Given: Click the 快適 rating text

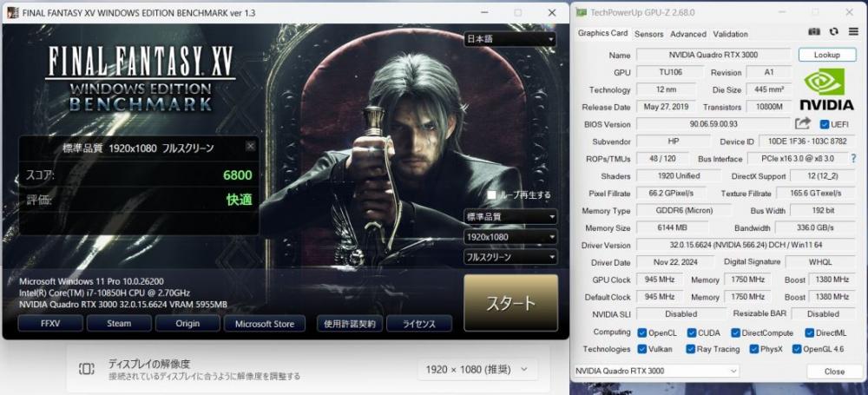Looking at the screenshot, I should [x=240, y=200].
